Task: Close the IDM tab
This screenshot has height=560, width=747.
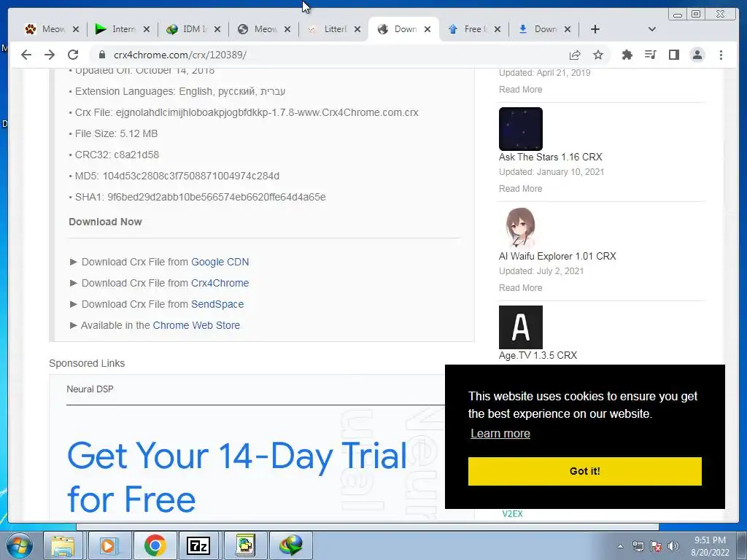Action: pyautogui.click(x=217, y=29)
